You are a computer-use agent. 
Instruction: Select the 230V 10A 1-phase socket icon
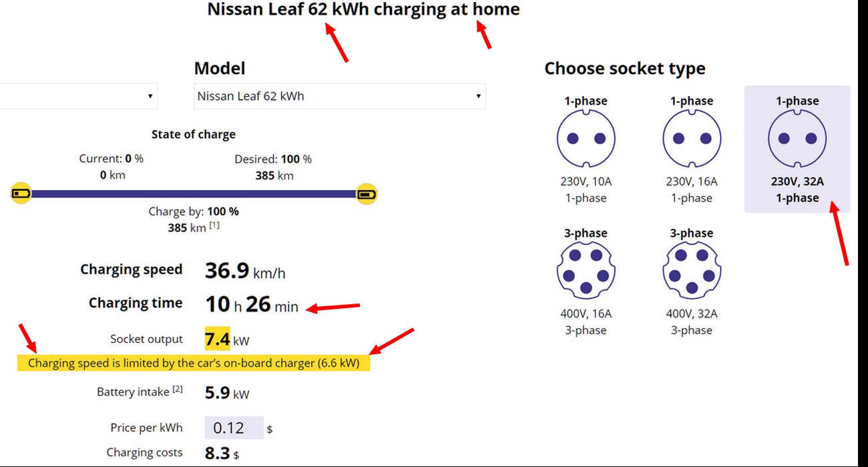coord(586,139)
